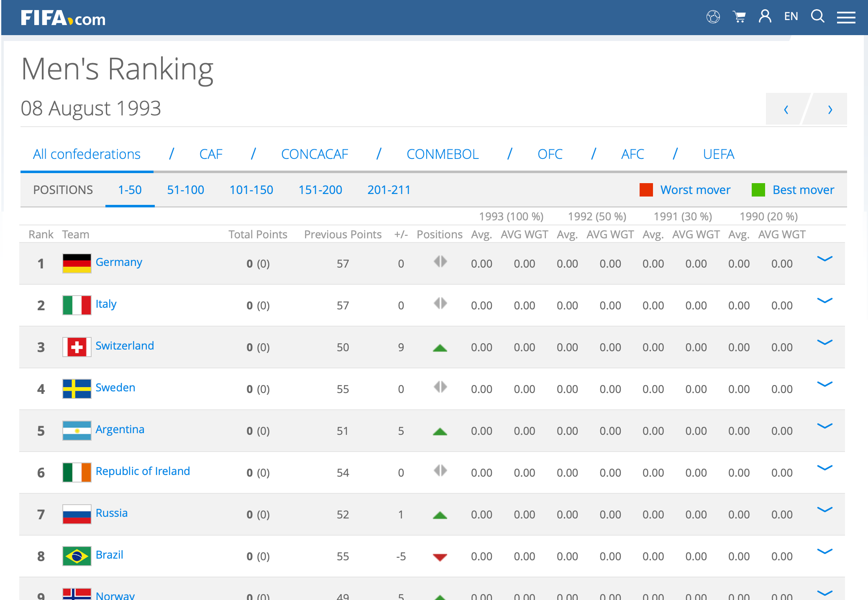Open the Italy team link
The image size is (868, 600).
click(x=106, y=304)
